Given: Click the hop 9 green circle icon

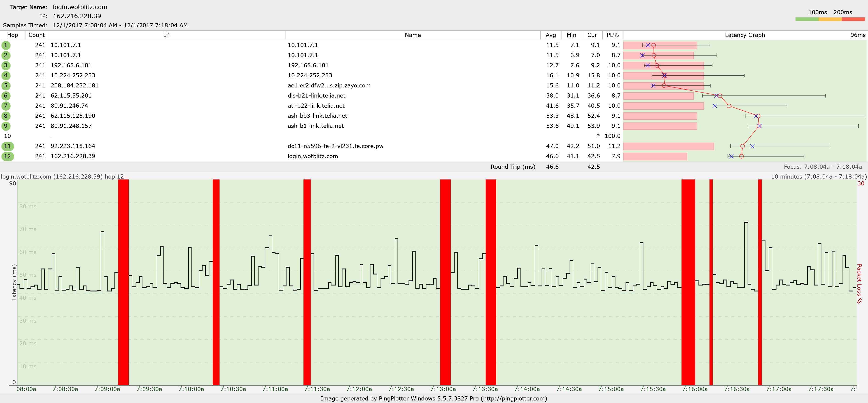Looking at the screenshot, I should [x=6, y=126].
